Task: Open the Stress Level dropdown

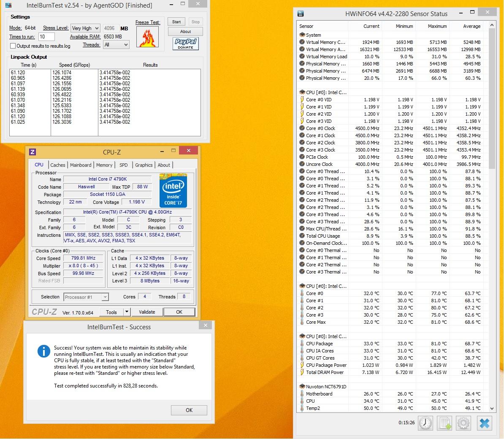Action: tap(85, 28)
